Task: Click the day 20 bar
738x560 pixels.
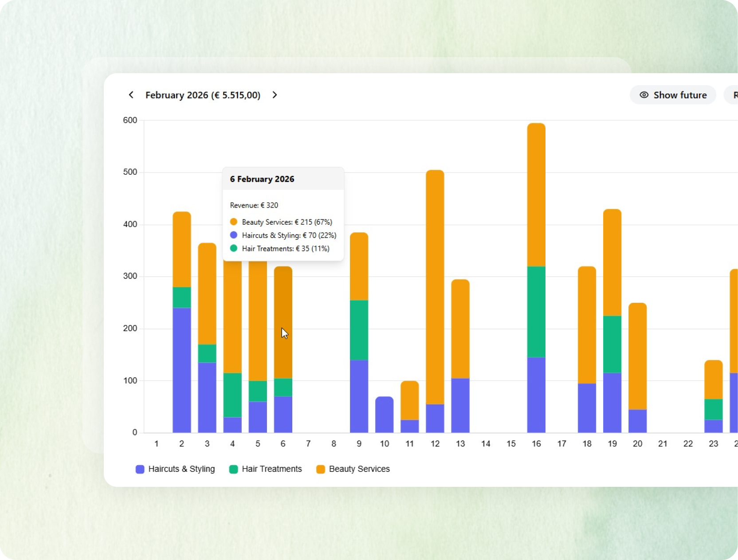Action: [x=637, y=368]
